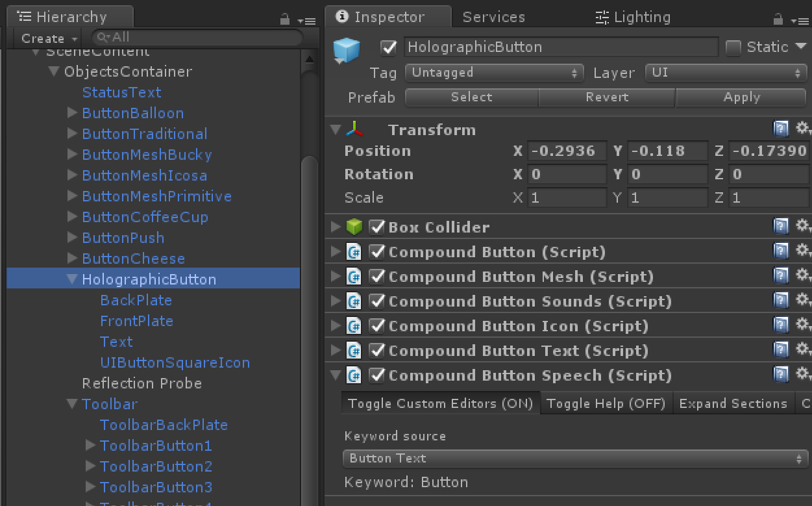This screenshot has height=506, width=812.
Task: Toggle the Inspector panel lock icon
Action: click(778, 19)
